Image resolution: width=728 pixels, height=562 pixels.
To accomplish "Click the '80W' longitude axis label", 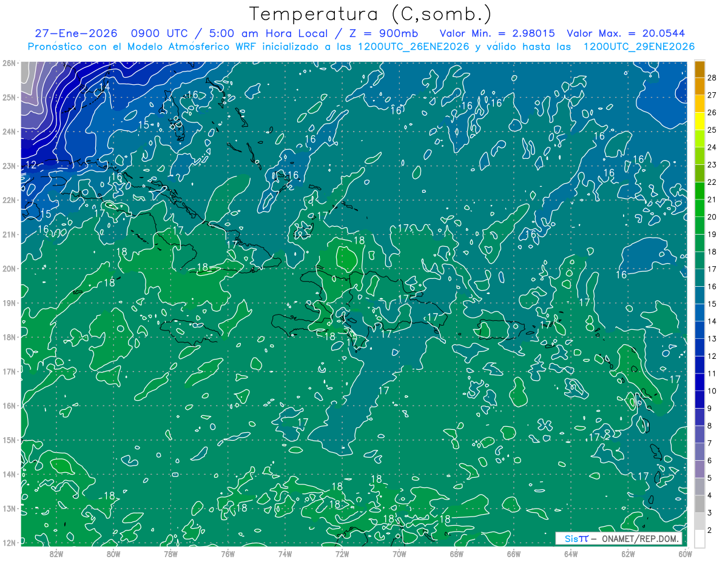I will (x=113, y=554).
